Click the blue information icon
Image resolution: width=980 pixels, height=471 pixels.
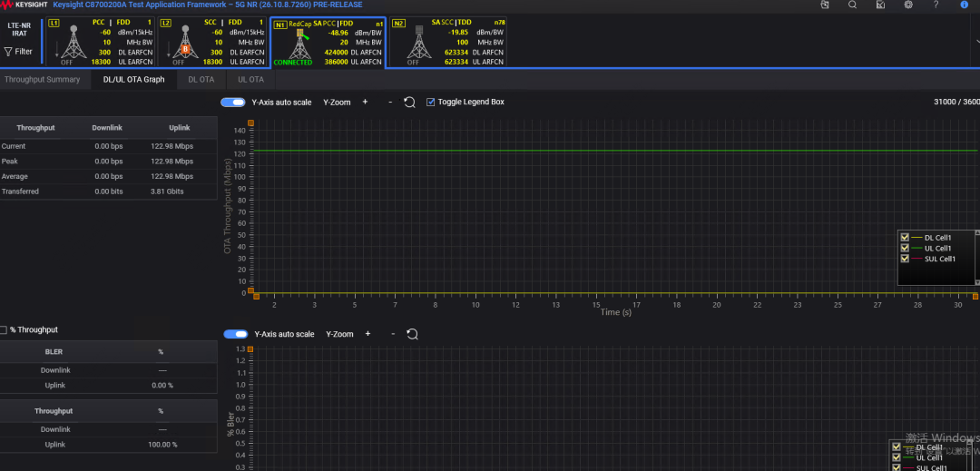[965, 5]
